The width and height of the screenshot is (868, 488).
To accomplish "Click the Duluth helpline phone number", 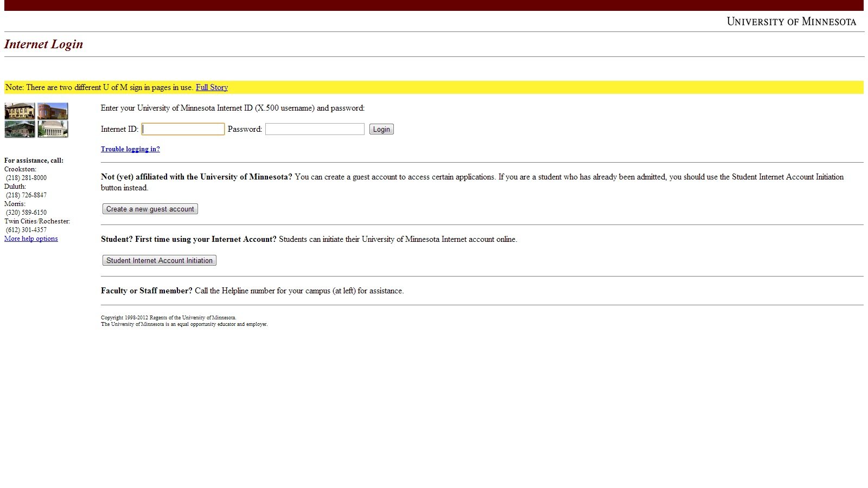I will (26, 195).
